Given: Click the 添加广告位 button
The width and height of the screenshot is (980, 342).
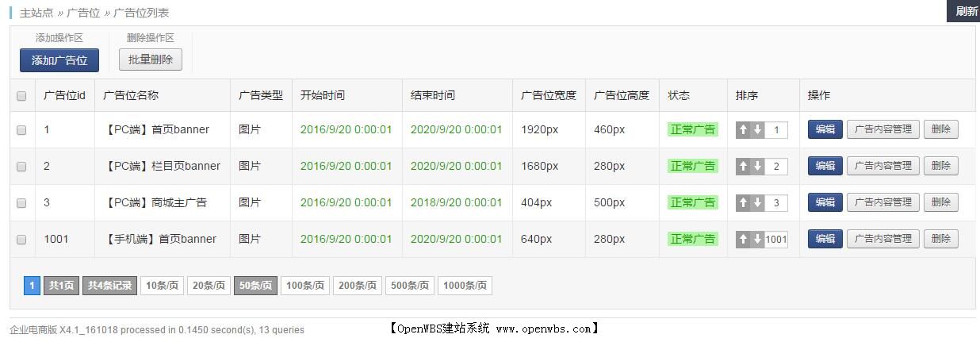Looking at the screenshot, I should (59, 60).
